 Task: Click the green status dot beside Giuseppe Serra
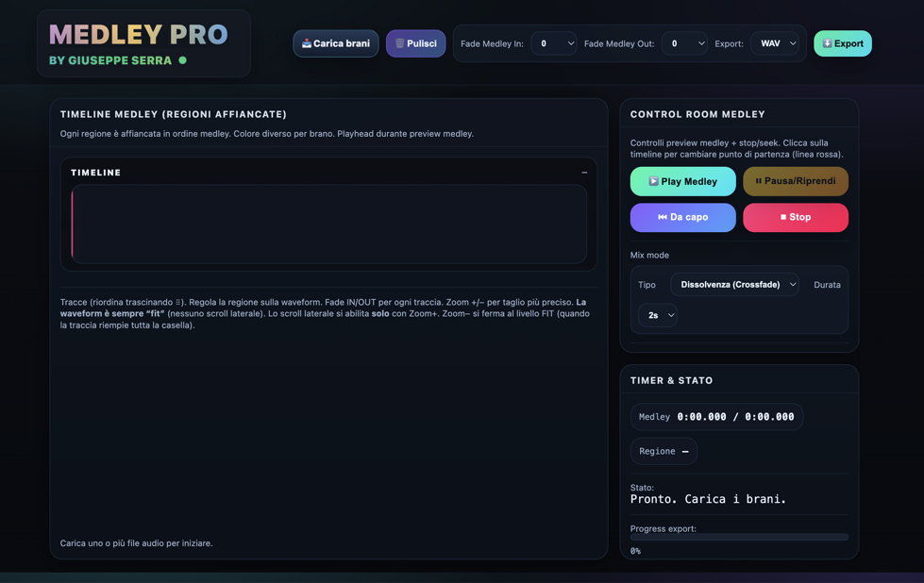click(x=183, y=60)
